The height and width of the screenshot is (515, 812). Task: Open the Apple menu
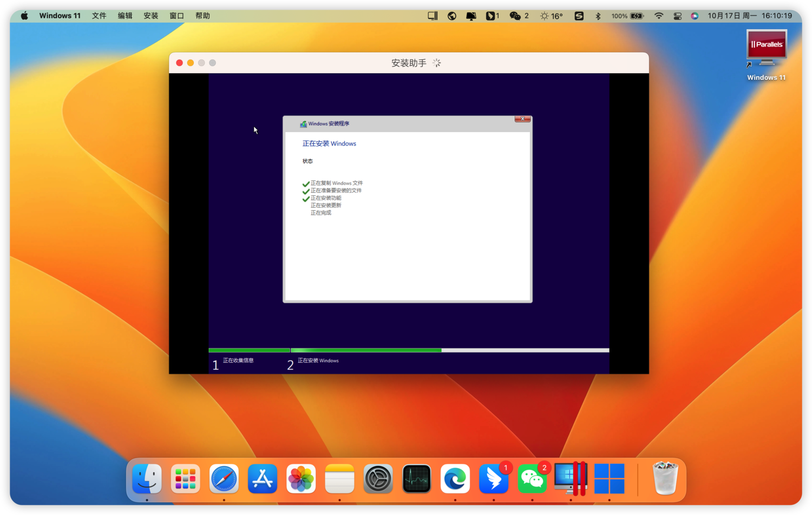[24, 16]
